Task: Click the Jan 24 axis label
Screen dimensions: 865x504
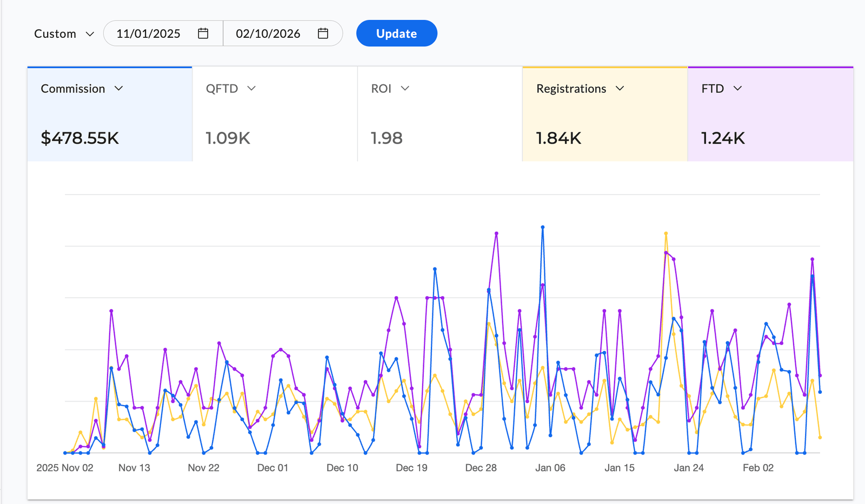Action: tap(689, 468)
